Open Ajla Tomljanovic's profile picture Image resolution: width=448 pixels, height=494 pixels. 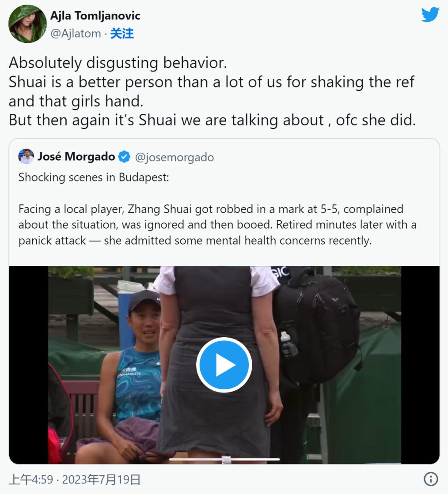27,24
